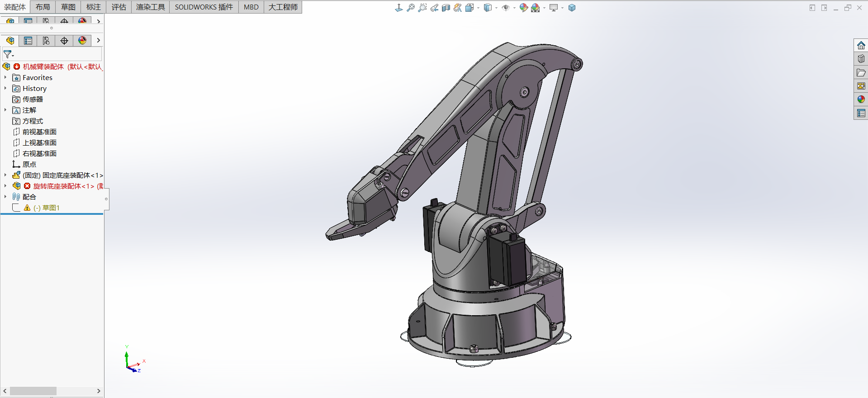Open the 布局 ribbon tab
868x398 pixels.
coord(43,7)
